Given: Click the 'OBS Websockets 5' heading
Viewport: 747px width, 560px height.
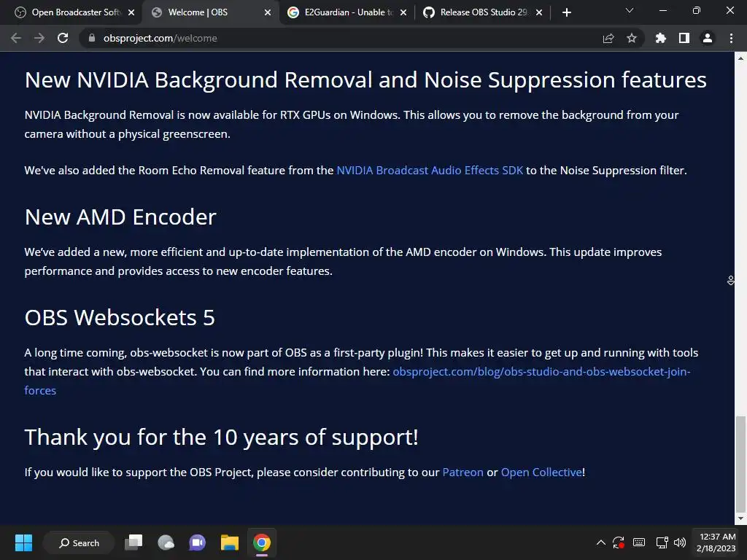Looking at the screenshot, I should pos(120,318).
